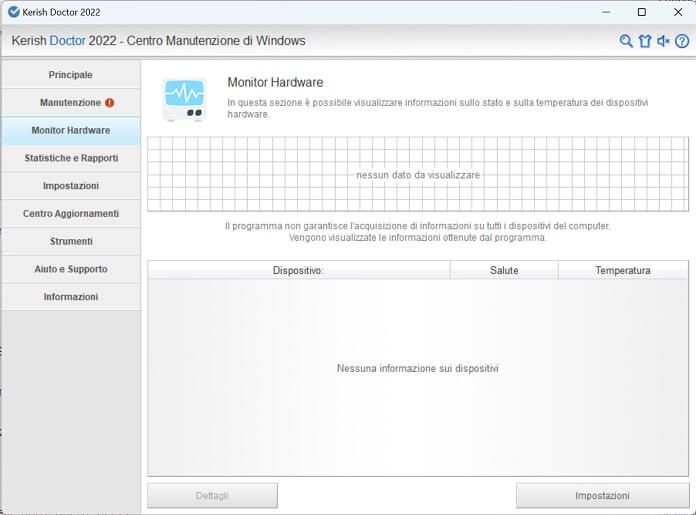Click the 'Monitor Hardware' section heading
This screenshot has height=515, width=696.
(275, 83)
